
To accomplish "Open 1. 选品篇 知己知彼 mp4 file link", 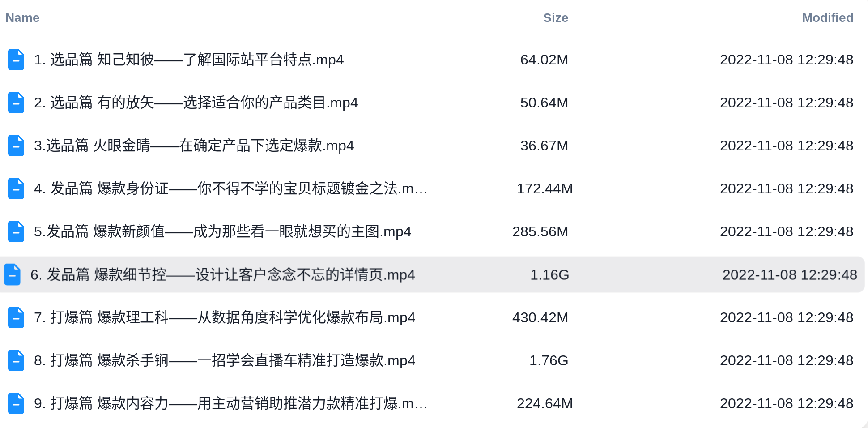I will click(x=189, y=60).
